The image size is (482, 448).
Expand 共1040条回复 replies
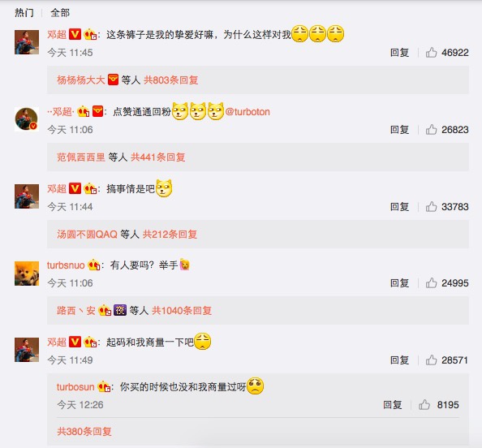click(182, 310)
